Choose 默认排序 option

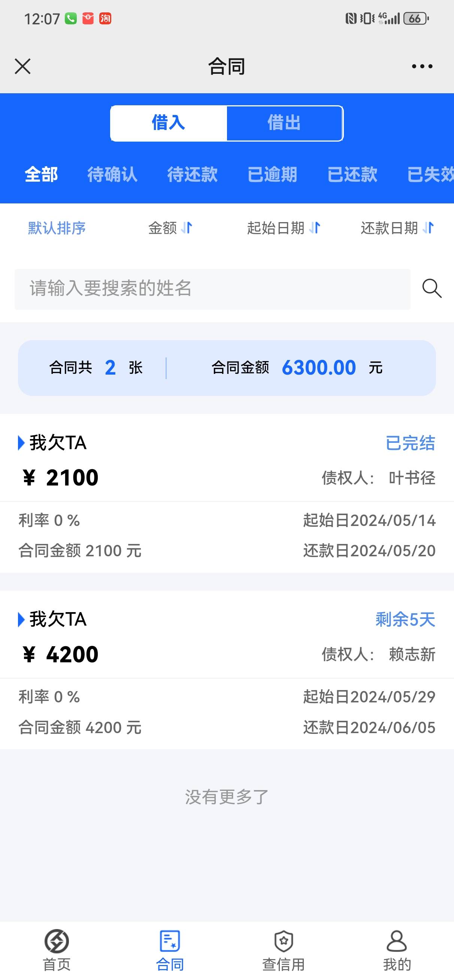tap(57, 228)
